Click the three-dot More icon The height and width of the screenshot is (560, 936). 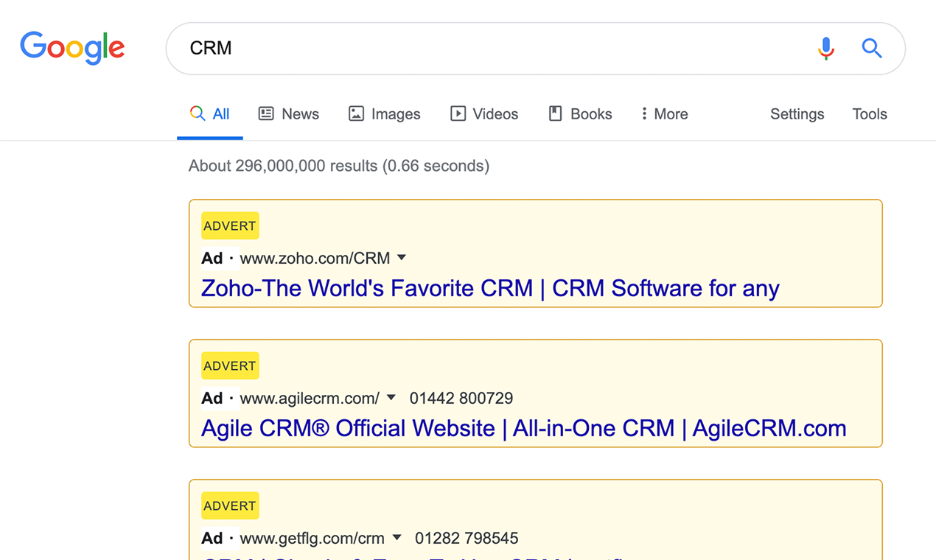coord(644,113)
